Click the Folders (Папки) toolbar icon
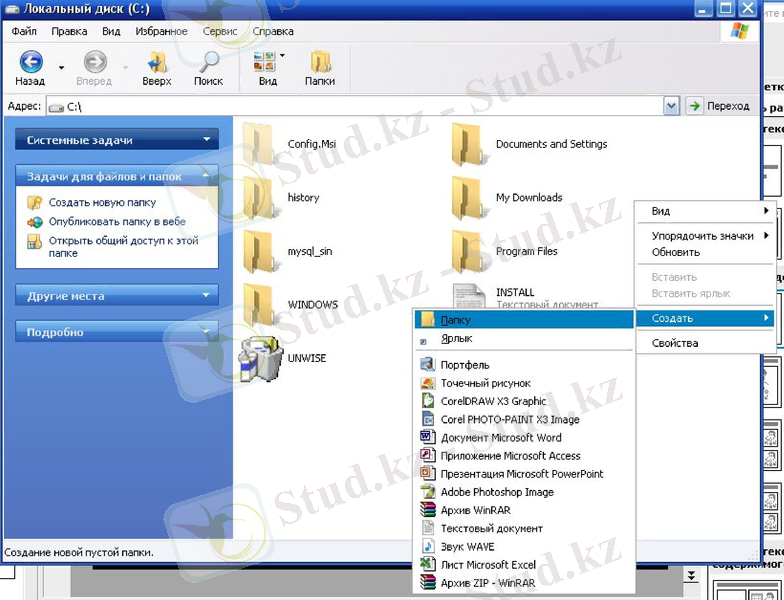The image size is (784, 600). tap(320, 62)
